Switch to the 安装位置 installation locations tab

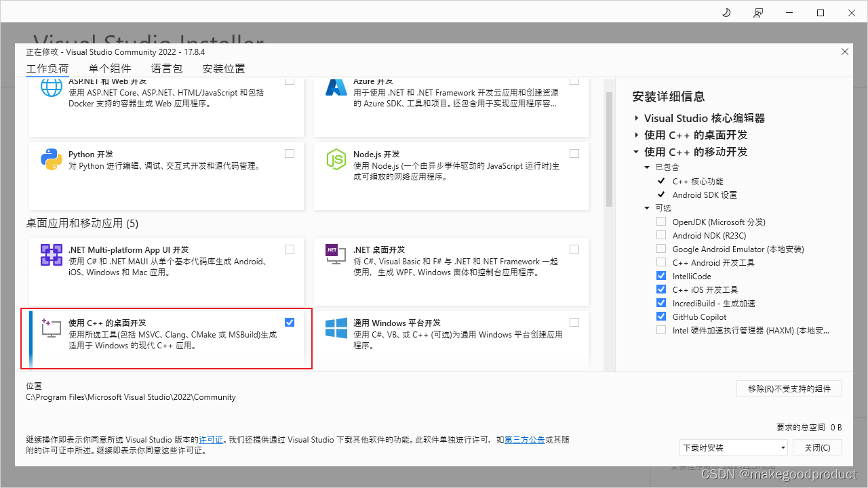coord(224,68)
